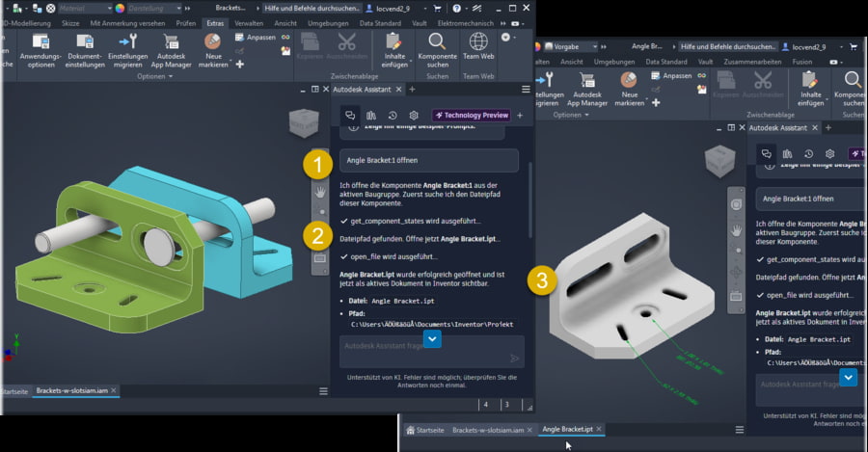Screen dimensions: 868x452
Task: Click blue scroll-down chevron in right Assistant chat
Action: pos(849,378)
